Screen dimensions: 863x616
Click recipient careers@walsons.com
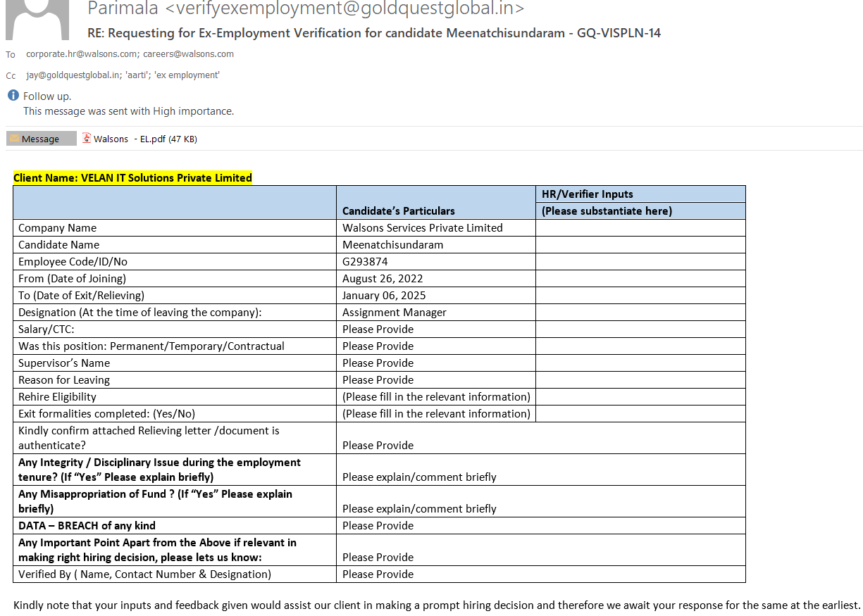[x=188, y=54]
